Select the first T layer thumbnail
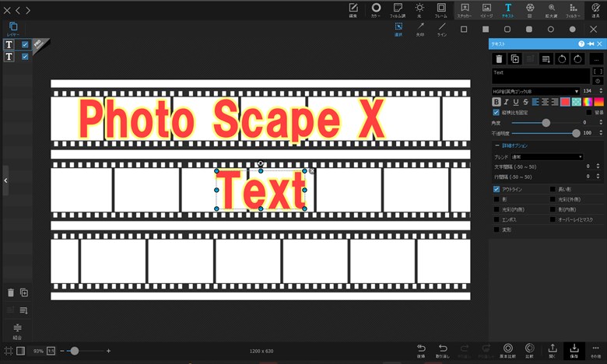The height and width of the screenshot is (364, 607). 9,44
